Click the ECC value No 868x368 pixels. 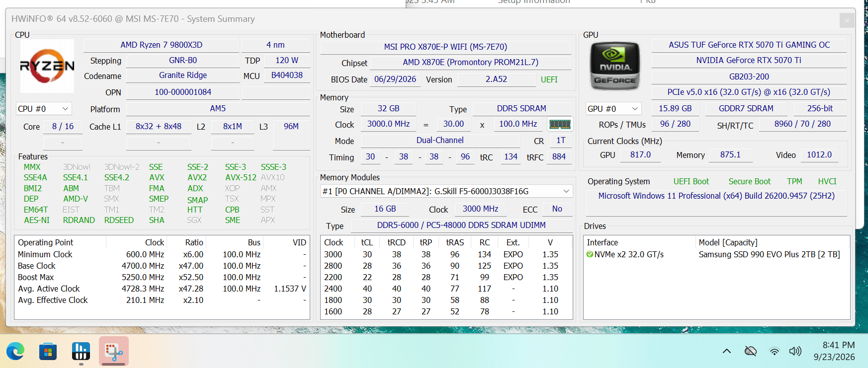coord(557,209)
